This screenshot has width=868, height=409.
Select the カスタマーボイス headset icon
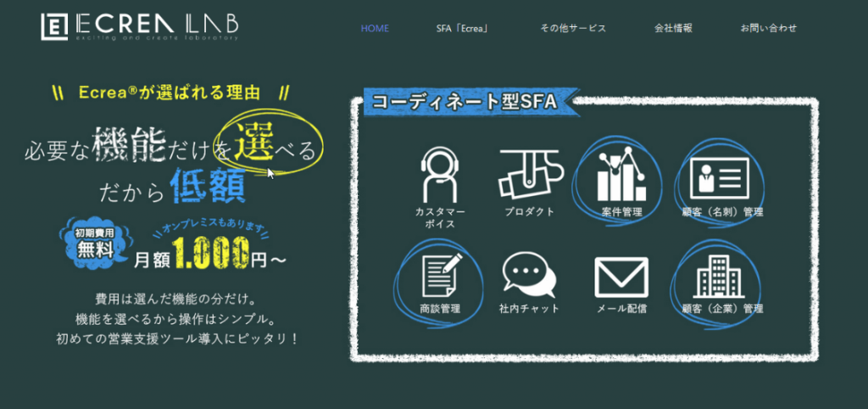tap(440, 174)
